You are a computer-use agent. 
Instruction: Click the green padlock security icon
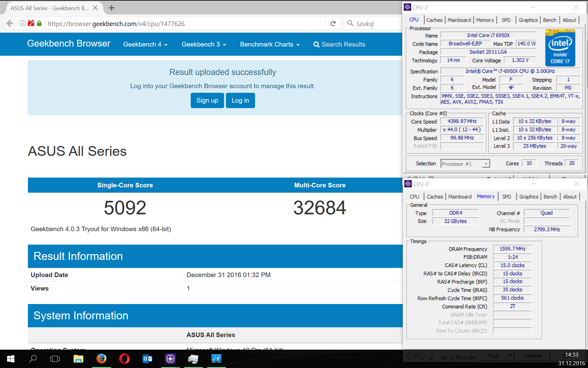pos(39,23)
